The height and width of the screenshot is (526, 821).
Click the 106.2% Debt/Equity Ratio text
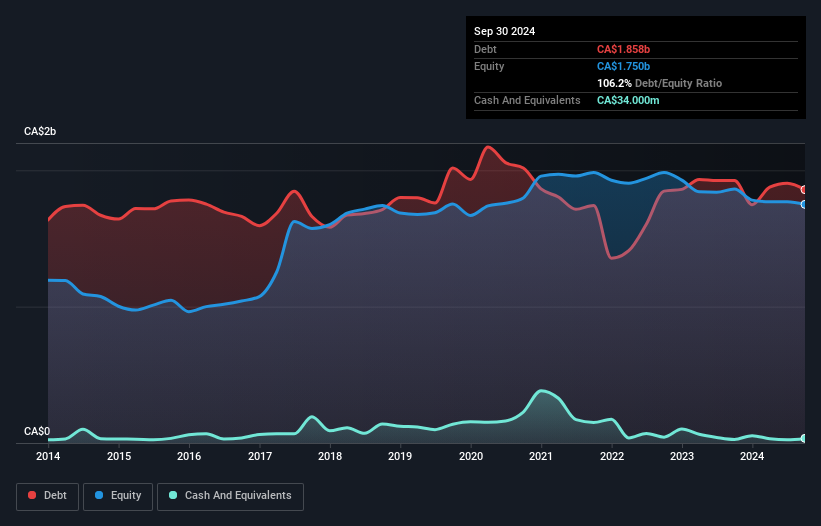pos(659,83)
